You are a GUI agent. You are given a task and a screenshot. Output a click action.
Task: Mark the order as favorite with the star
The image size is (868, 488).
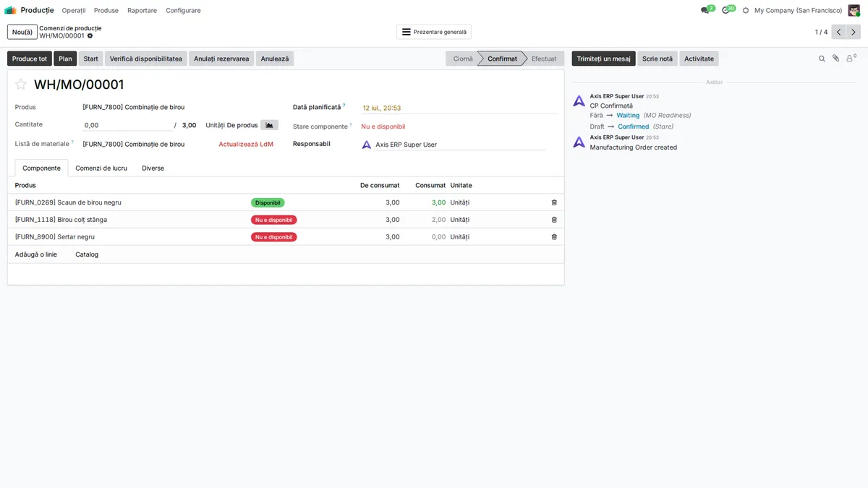click(21, 85)
